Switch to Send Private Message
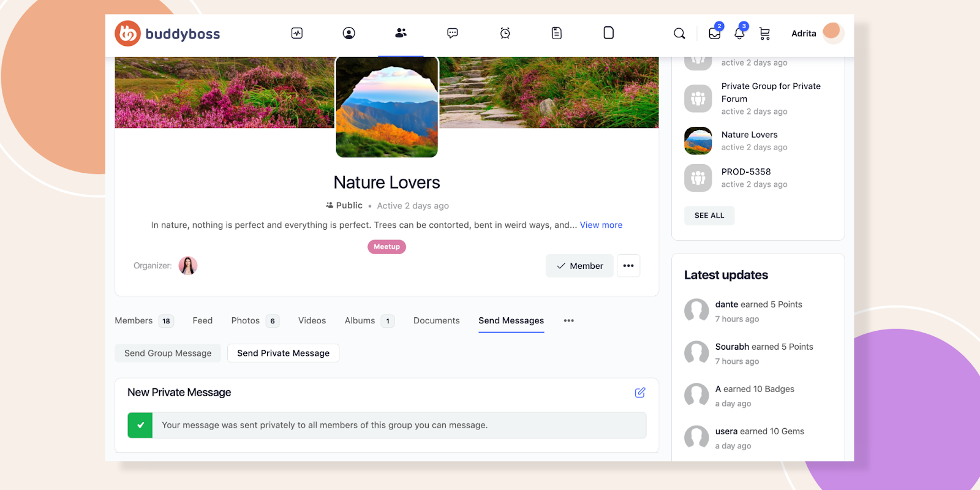The width and height of the screenshot is (980, 490). tap(283, 353)
